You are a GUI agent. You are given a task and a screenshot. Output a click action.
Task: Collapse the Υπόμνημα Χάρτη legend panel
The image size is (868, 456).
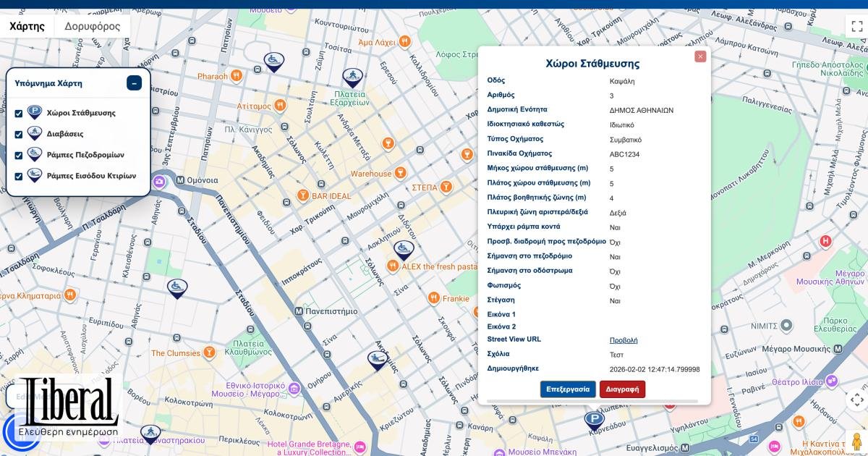[134, 83]
